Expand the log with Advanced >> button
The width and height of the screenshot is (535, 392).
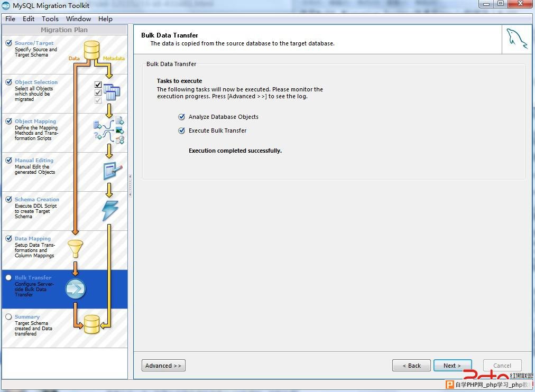(163, 366)
